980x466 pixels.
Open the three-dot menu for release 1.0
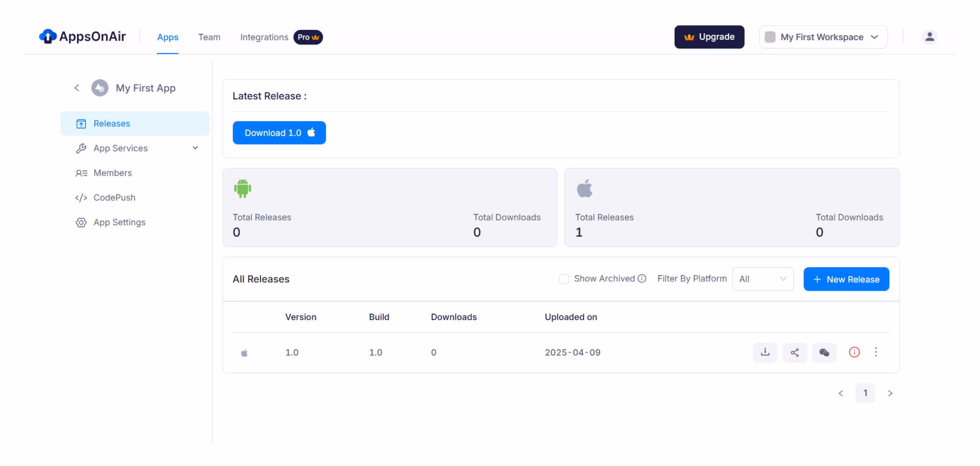[x=876, y=352]
